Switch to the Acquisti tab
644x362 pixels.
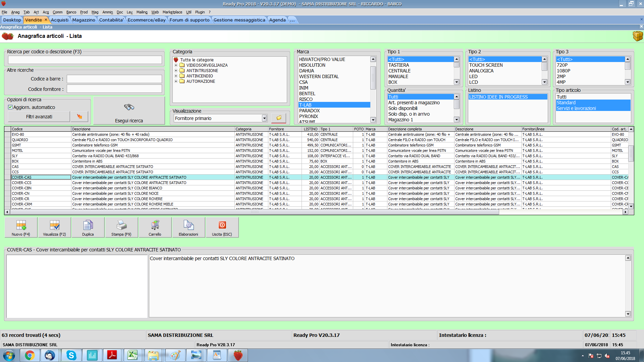pos(60,20)
